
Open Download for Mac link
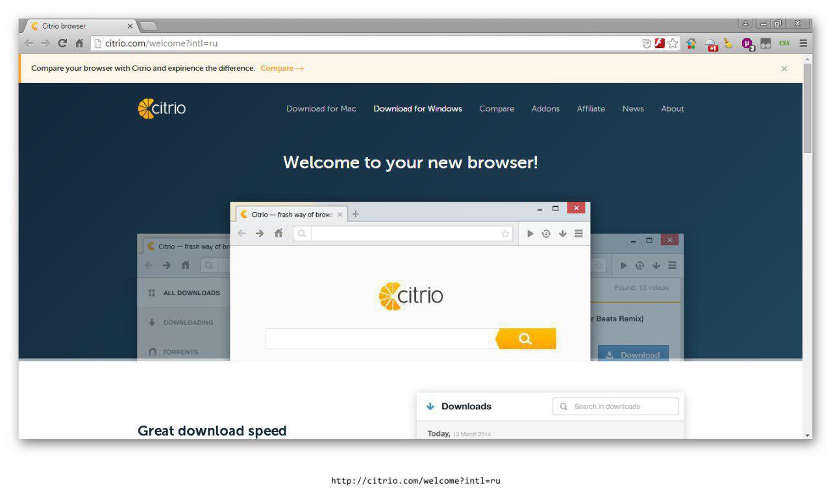coord(321,108)
